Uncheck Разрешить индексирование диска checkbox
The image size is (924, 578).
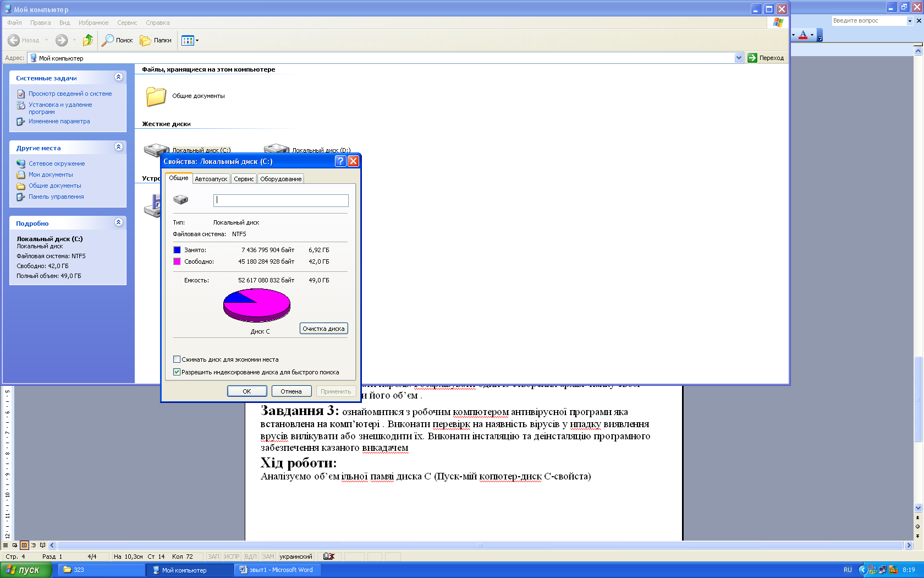coord(177,372)
